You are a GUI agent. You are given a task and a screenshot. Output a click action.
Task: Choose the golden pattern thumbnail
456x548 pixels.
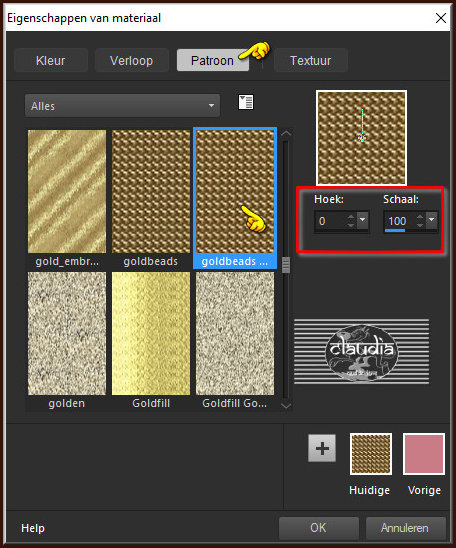67,333
